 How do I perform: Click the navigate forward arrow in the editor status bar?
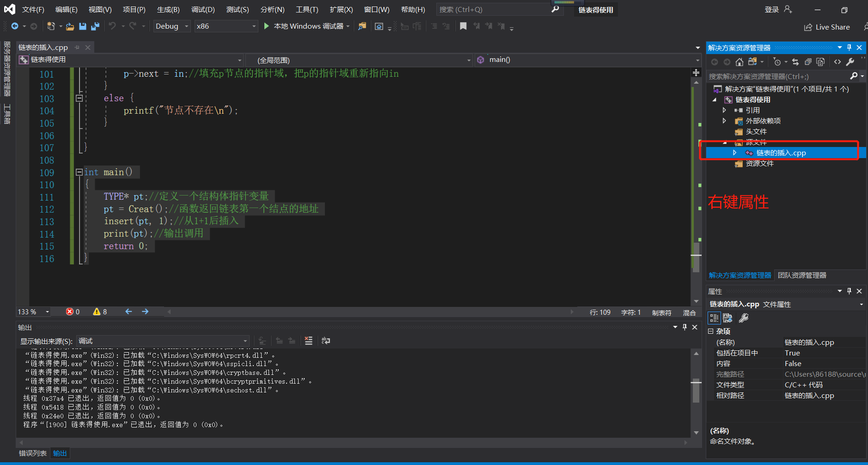pos(145,312)
